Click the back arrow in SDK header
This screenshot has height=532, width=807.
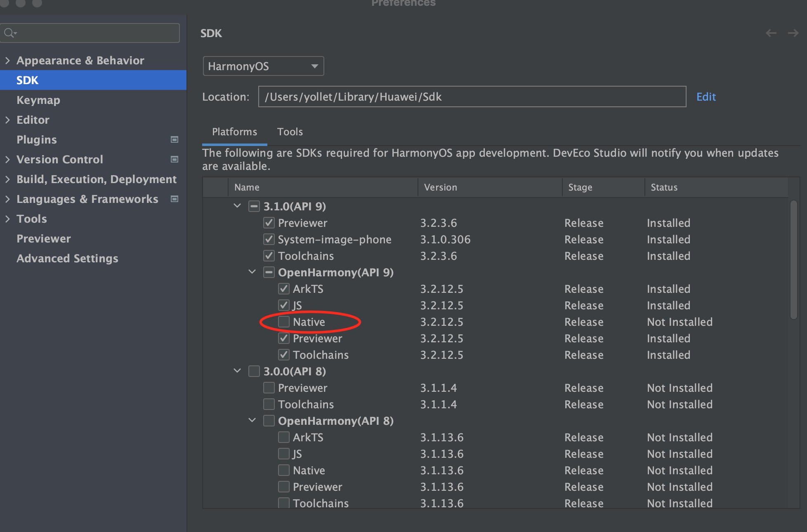point(771,33)
